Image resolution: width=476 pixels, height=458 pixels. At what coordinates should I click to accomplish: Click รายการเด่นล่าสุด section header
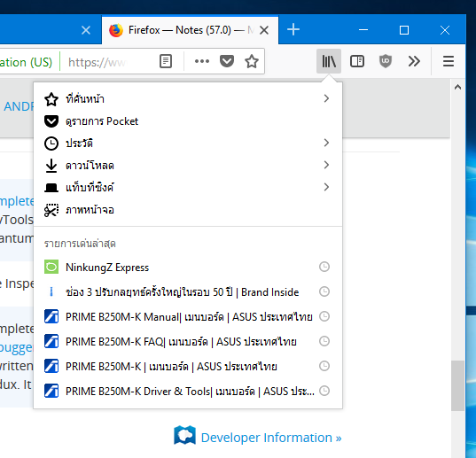[x=80, y=244]
